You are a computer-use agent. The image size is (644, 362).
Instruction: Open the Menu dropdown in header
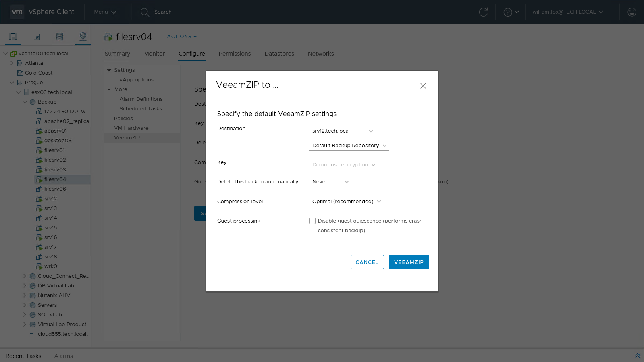pos(105,12)
